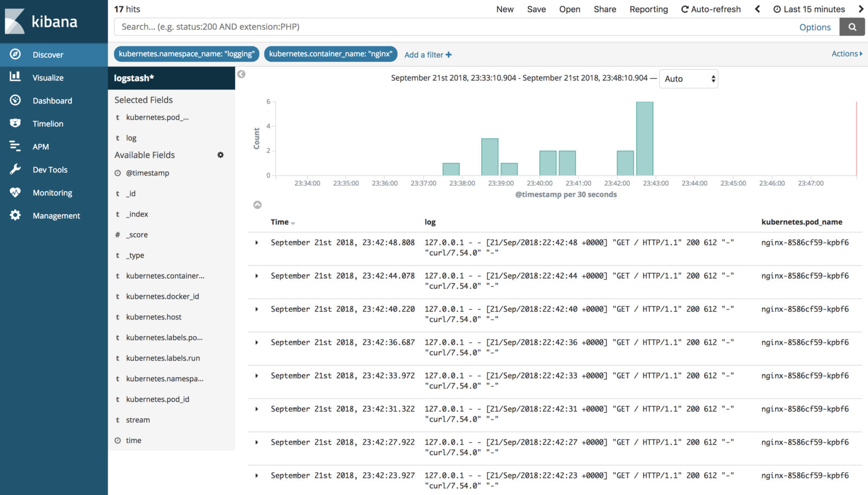The width and height of the screenshot is (868, 495).
Task: Click the histogram bar before 23:39:00
Action: 490,157
